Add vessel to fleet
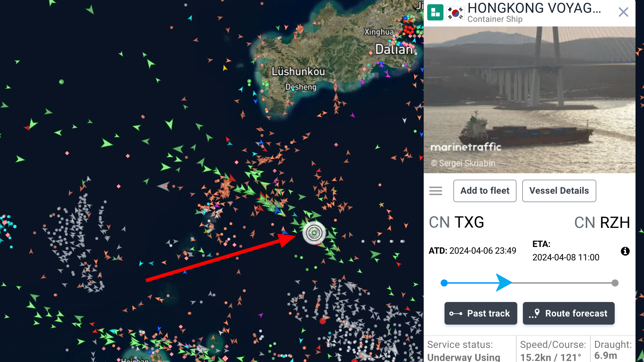 [485, 191]
